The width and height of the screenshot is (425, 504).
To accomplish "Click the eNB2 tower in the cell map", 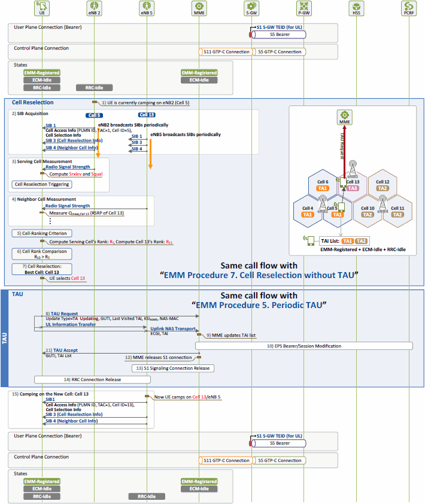I will (x=322, y=203).
